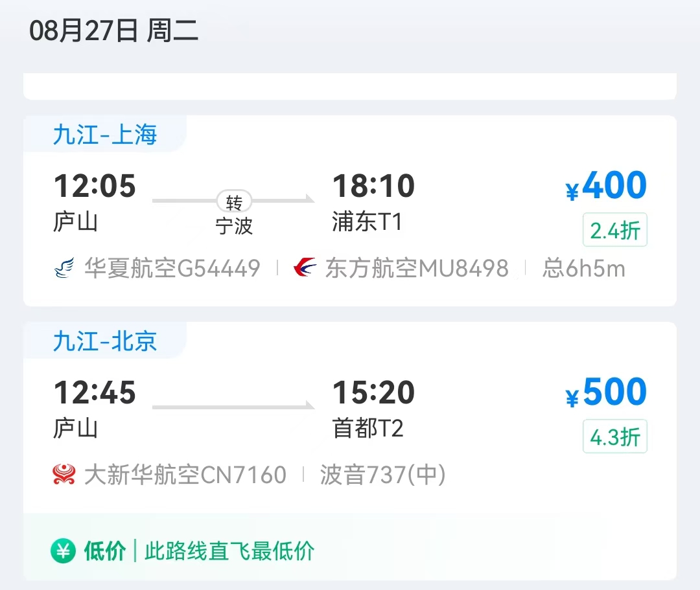Tap the 4.3折 discount tag
Screen dimensions: 700x590
tap(614, 437)
